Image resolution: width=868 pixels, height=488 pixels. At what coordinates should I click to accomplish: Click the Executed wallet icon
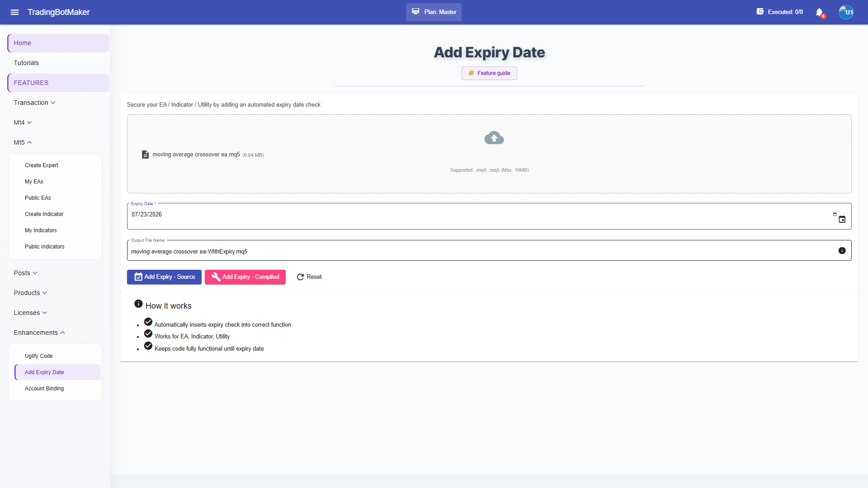coord(760,12)
